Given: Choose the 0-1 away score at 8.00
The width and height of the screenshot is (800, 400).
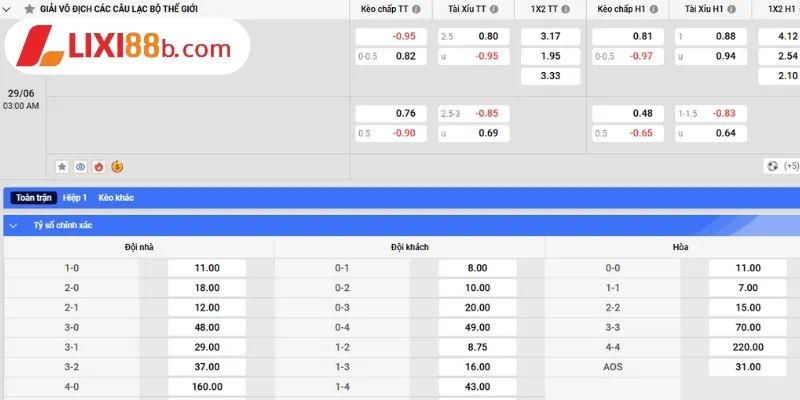Looking at the screenshot, I should [x=477, y=268].
